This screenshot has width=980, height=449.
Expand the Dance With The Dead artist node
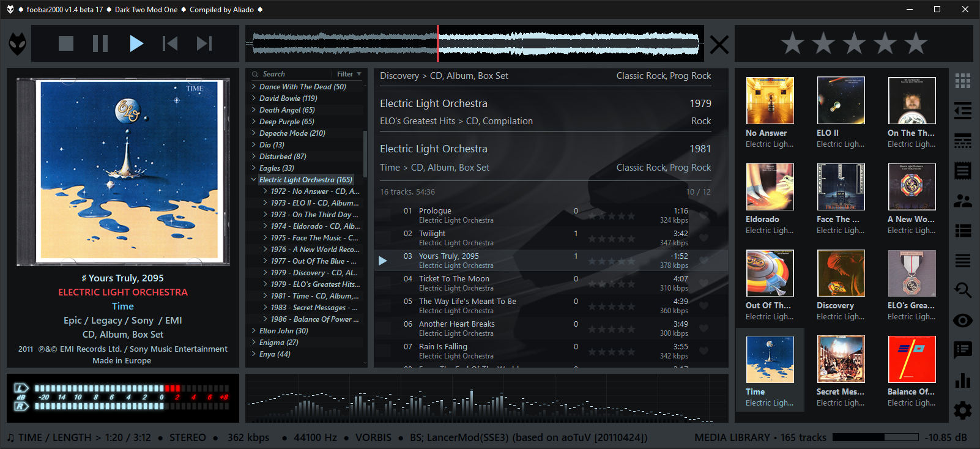[x=254, y=87]
